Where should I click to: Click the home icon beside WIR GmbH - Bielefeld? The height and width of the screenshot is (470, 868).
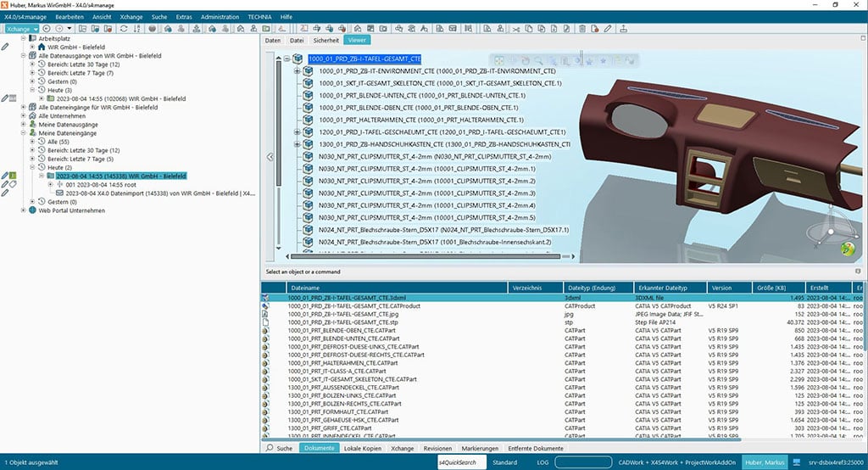(x=42, y=48)
